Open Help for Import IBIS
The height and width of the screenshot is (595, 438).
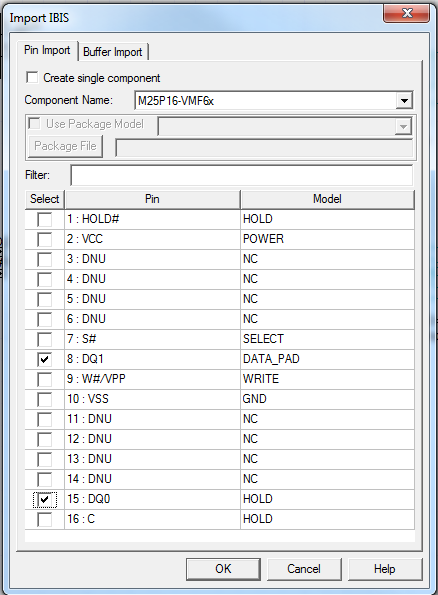tap(384, 569)
